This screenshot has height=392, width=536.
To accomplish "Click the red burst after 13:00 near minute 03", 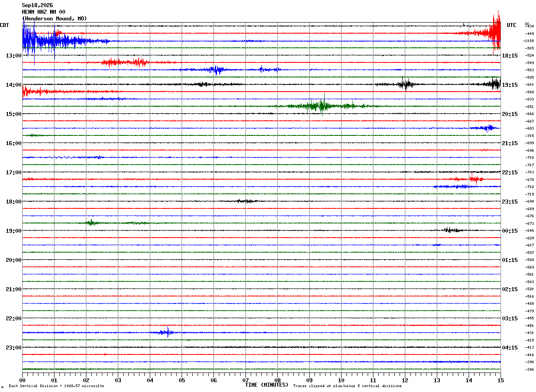I will (x=125, y=62).
